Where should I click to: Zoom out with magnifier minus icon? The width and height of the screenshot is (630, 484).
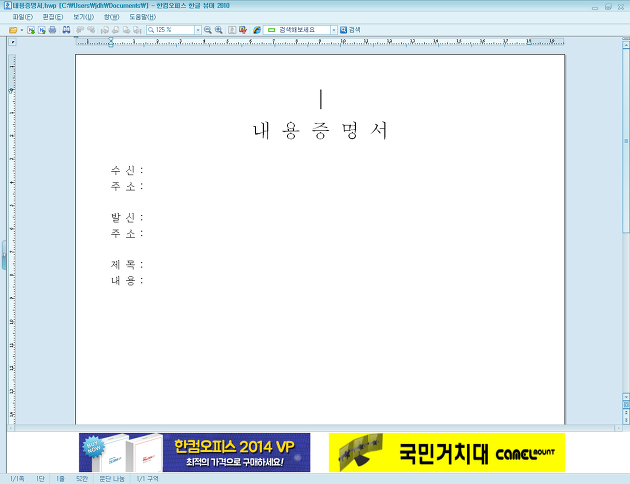[208, 30]
